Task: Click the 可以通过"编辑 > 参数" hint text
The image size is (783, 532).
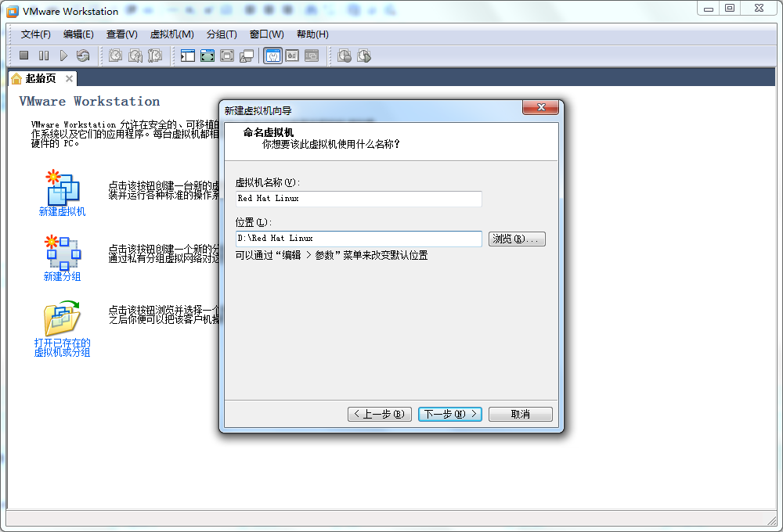Action: tap(331, 256)
